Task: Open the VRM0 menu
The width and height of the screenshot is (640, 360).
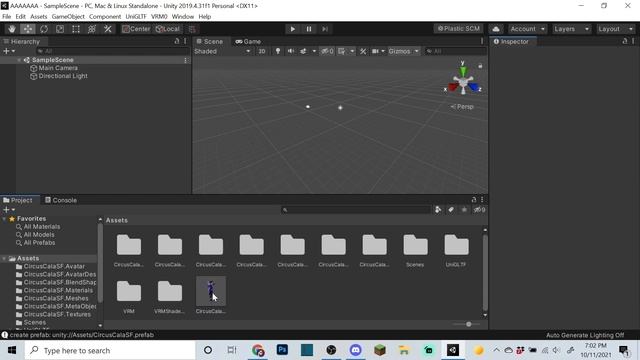Action: pos(159,17)
